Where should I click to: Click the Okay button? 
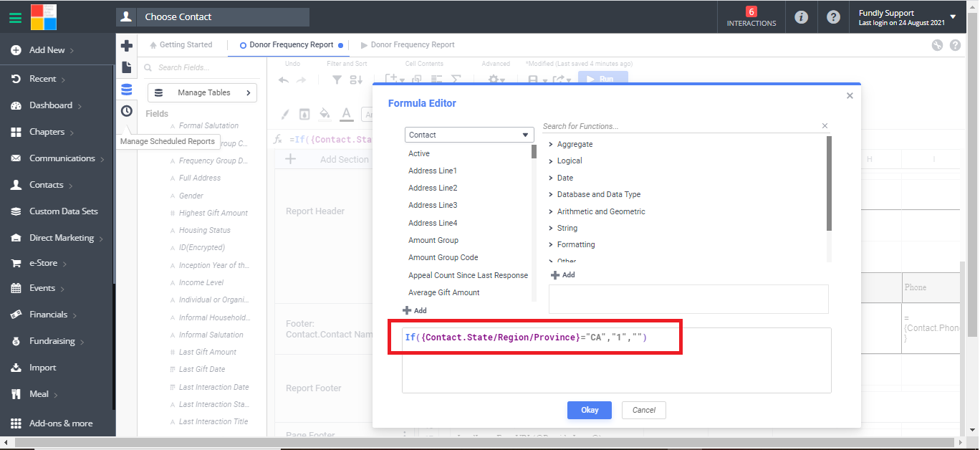coord(590,410)
